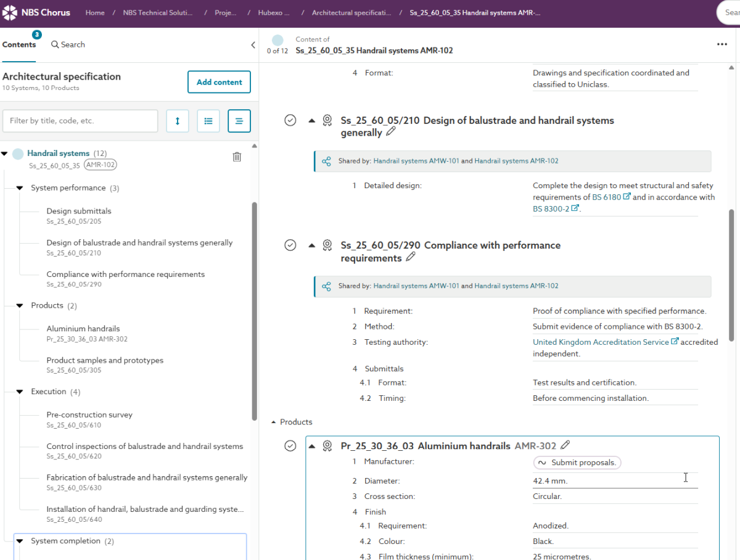Go to Home breadcrumb
This screenshot has width=740, height=560.
tap(95, 12)
